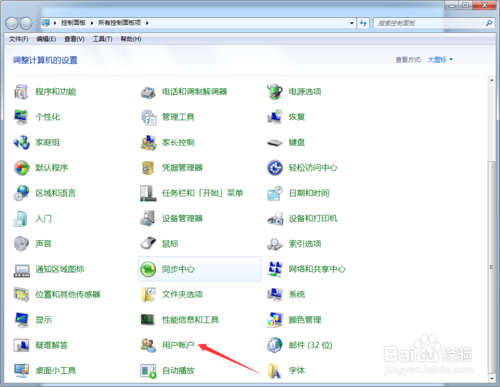Click the 文件夹选项 link
Image resolution: width=500 pixels, height=387 pixels.
[x=182, y=294]
